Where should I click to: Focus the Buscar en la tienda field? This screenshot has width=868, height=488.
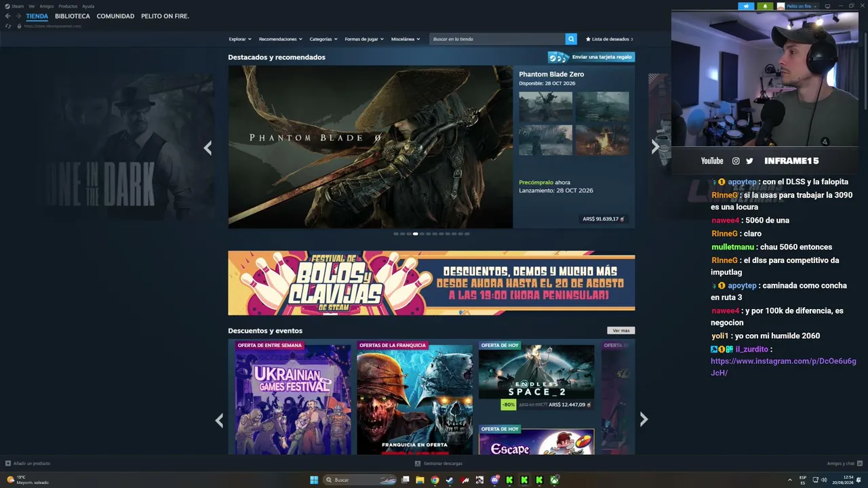pyautogui.click(x=498, y=39)
